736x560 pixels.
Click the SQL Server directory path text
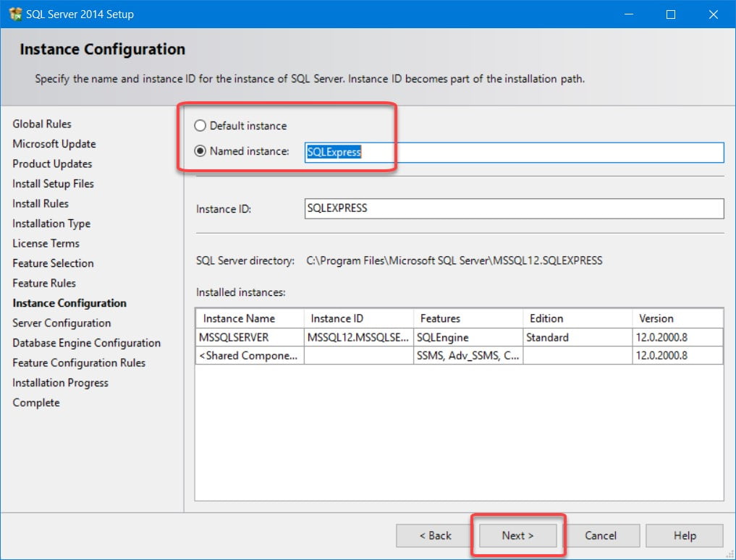click(x=454, y=260)
